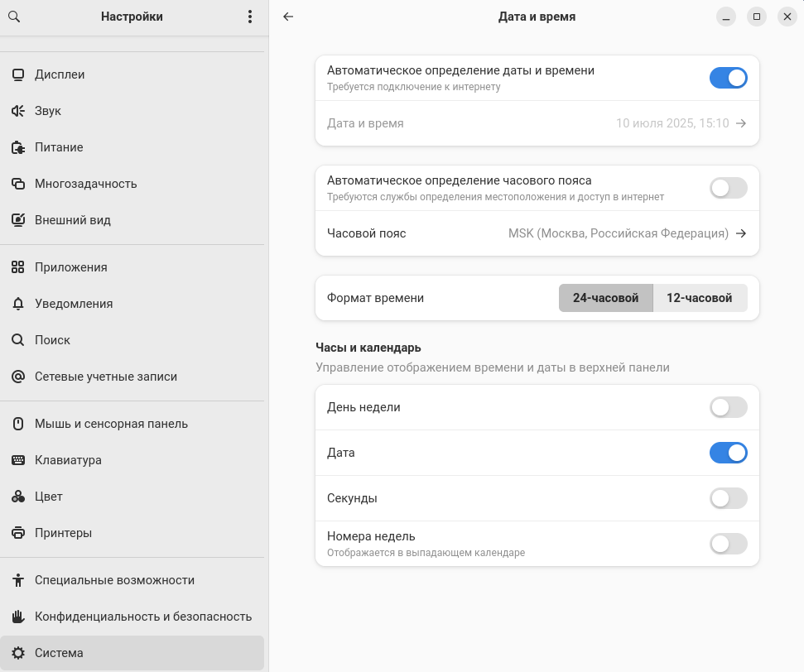Switch to Конфиденциальность и безопасность section

click(x=142, y=617)
